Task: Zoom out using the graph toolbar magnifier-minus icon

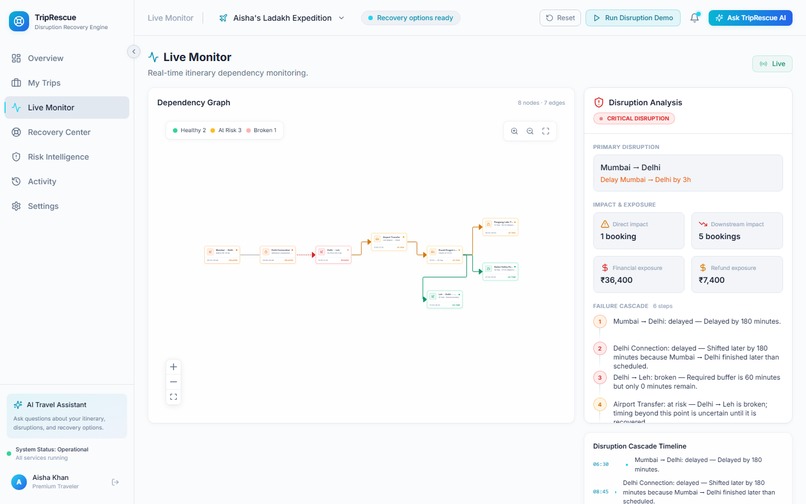Action: [530, 131]
